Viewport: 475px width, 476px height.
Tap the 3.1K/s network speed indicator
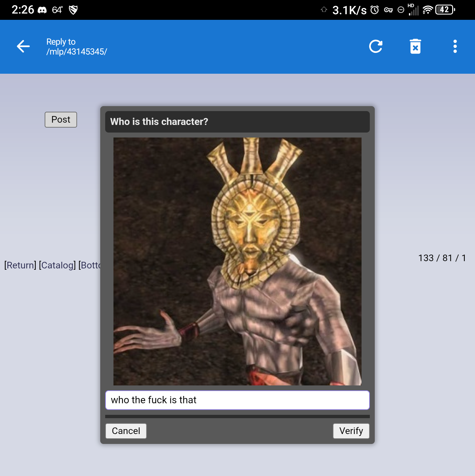click(350, 10)
